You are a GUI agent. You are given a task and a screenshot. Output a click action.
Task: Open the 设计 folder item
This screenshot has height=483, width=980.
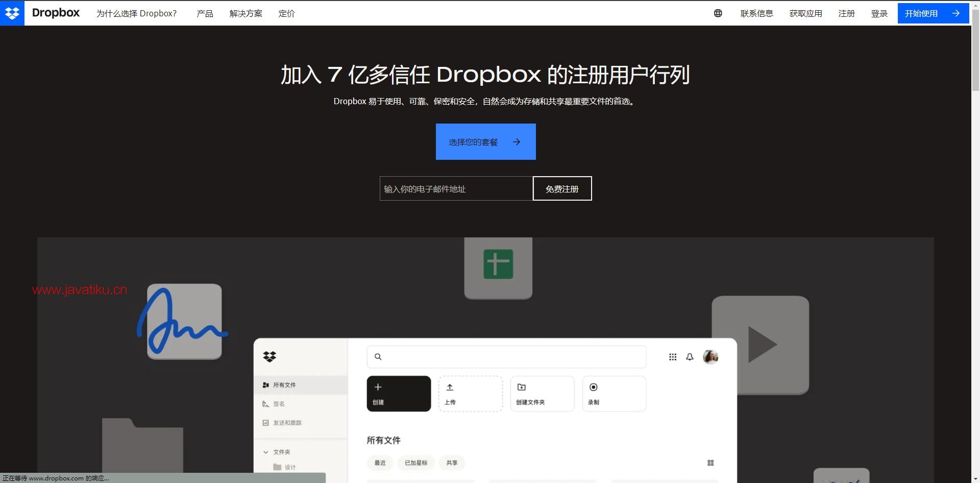pyautogui.click(x=285, y=467)
